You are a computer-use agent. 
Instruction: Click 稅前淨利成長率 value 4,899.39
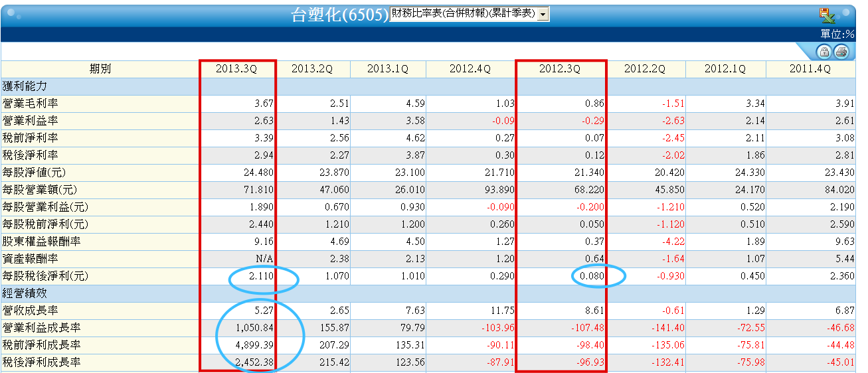(x=255, y=345)
